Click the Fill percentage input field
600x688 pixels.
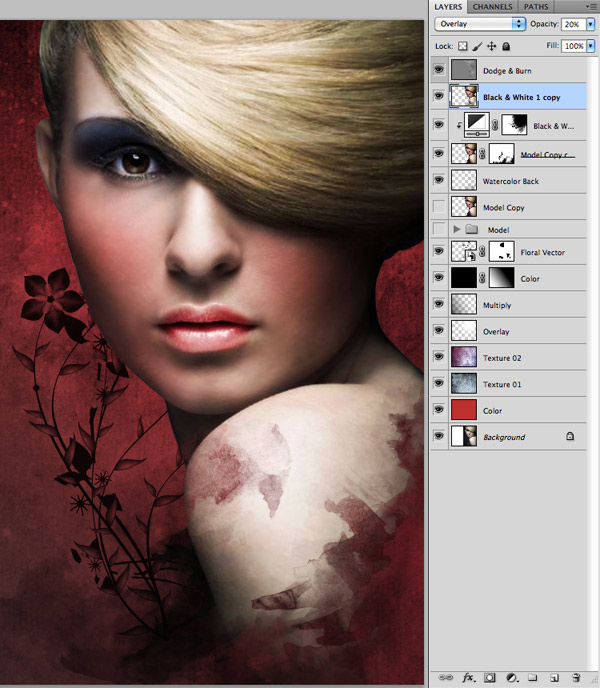click(573, 46)
